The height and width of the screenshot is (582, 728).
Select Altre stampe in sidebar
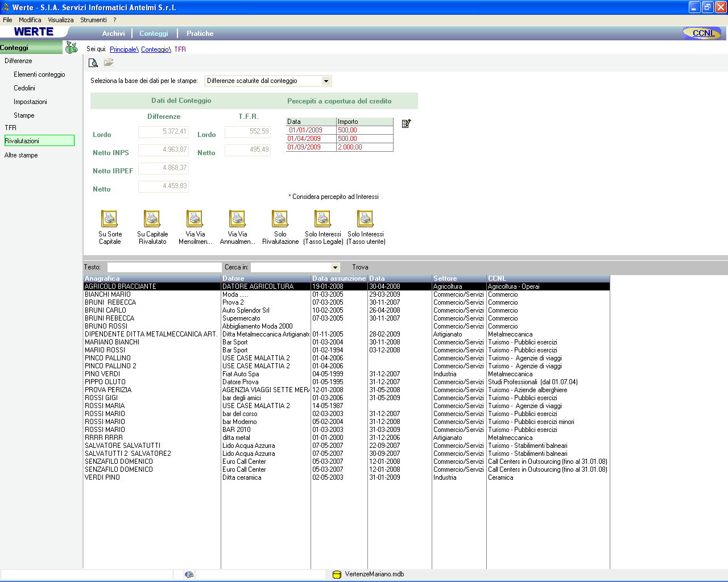pyautogui.click(x=21, y=155)
